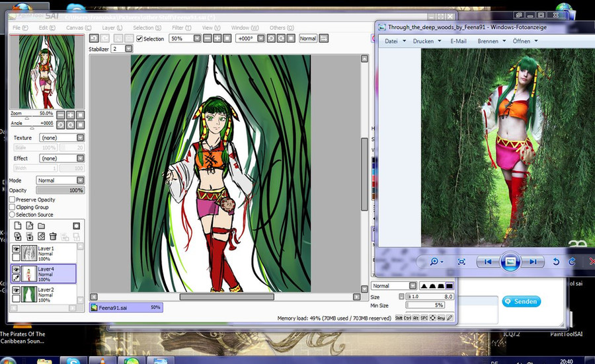The height and width of the screenshot is (364, 595).
Task: Select the flattest brush edge shape
Action: [x=450, y=285]
